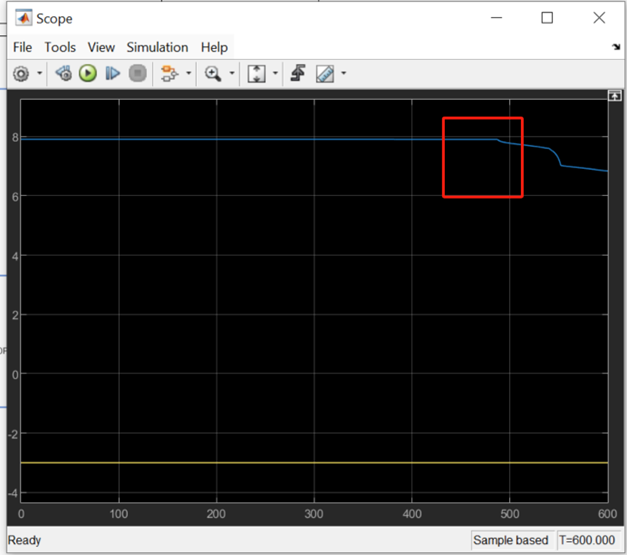Open the Tools menu
The width and height of the screenshot is (627, 555).
click(x=60, y=47)
